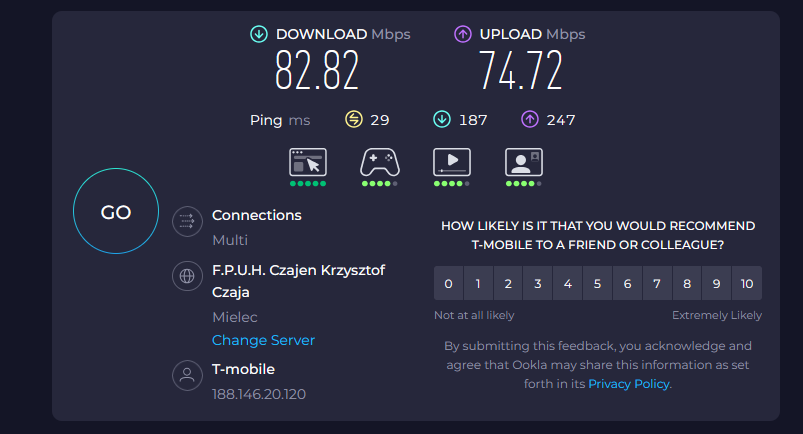Click the web browsing performance icon
803x434 pixels.
point(308,162)
